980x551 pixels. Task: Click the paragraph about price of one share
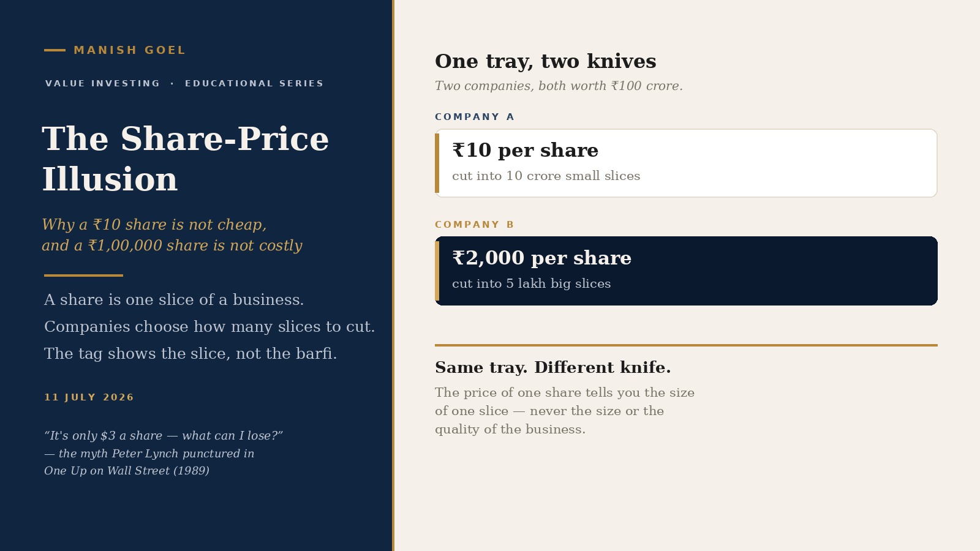(x=565, y=411)
